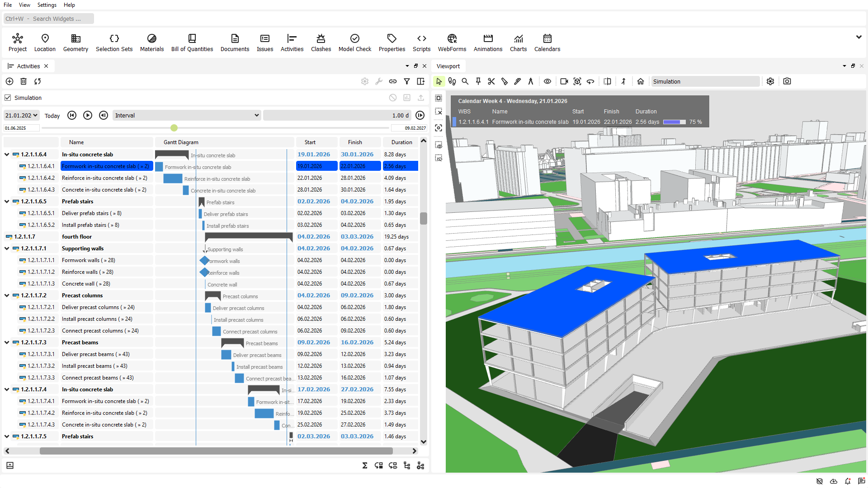
Task: Open the Settings menu
Action: 47,5
